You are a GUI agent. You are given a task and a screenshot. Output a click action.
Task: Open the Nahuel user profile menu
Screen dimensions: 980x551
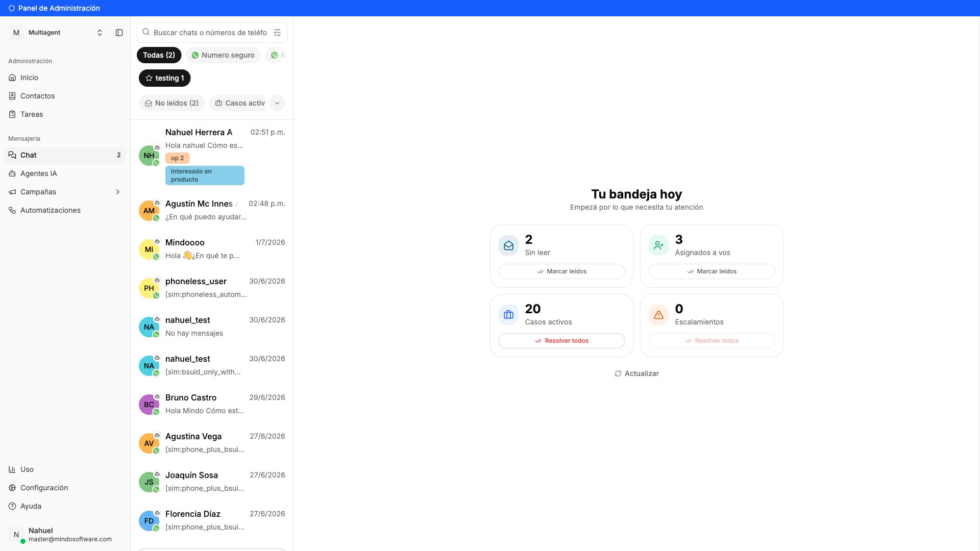[65, 535]
